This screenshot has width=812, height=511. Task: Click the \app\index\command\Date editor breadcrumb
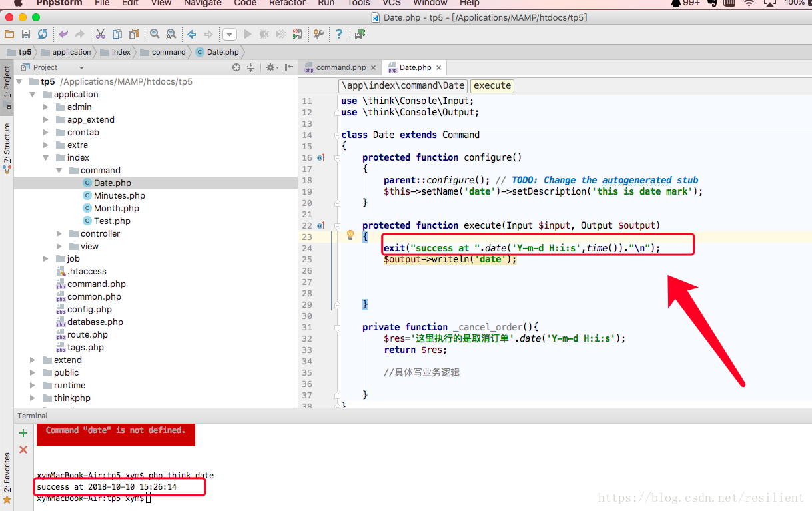click(403, 85)
